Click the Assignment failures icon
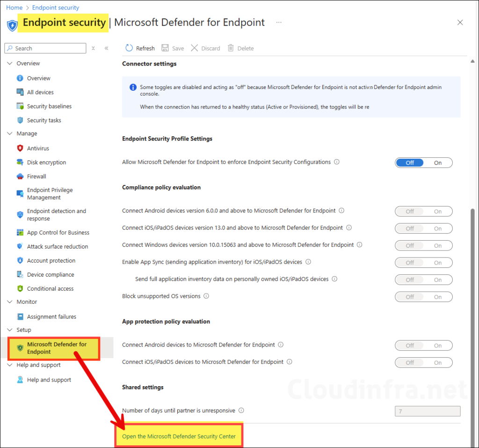 pyautogui.click(x=20, y=317)
